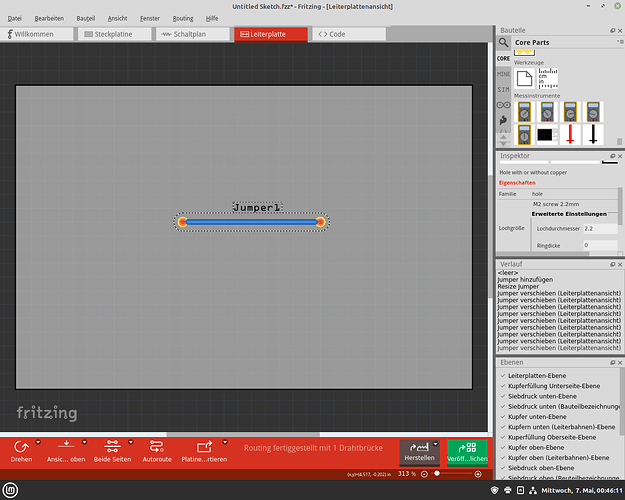Viewport: 625px width, 500px height.
Task: Select the SIM parts bin
Action: [x=503, y=89]
